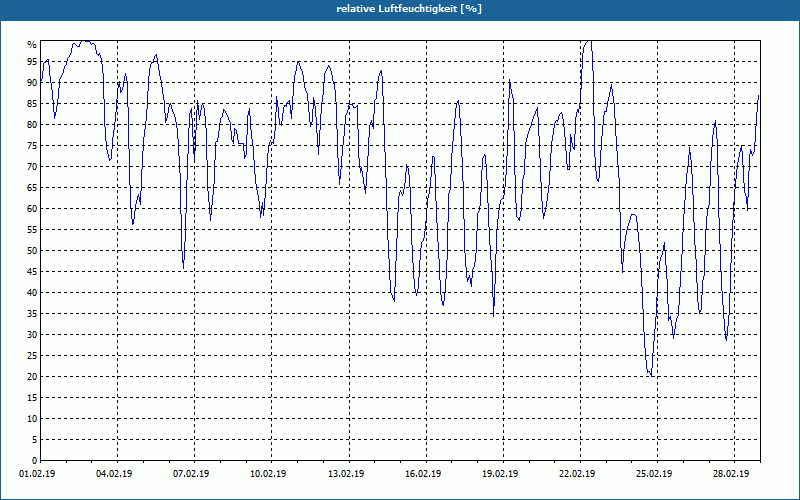This screenshot has width=800, height=500.
Task: Click the y-axis value 55
Action: pos(32,230)
